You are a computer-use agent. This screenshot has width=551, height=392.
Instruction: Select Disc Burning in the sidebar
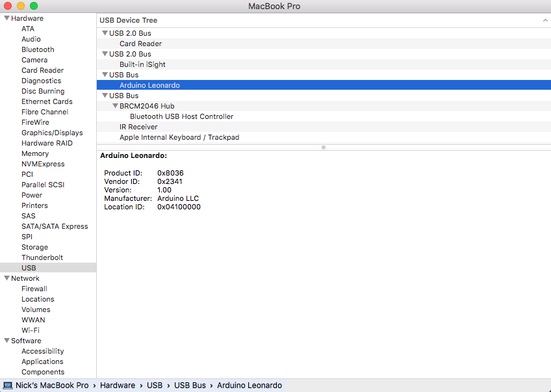point(43,91)
